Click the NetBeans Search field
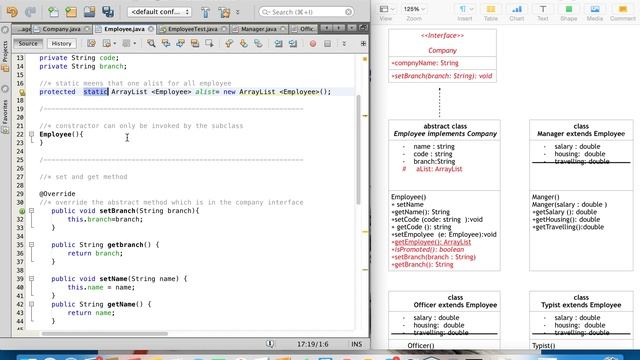The width and height of the screenshot is (640, 360). (306, 12)
